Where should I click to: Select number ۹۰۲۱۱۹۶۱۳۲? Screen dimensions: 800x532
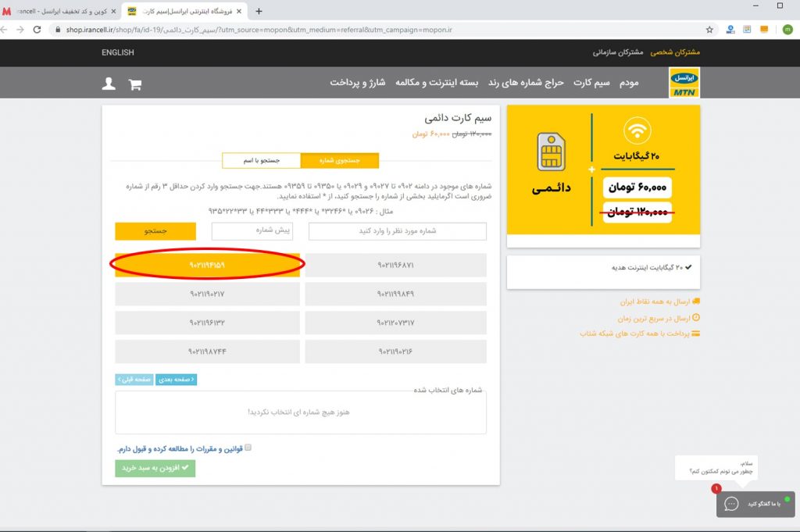[207, 323]
